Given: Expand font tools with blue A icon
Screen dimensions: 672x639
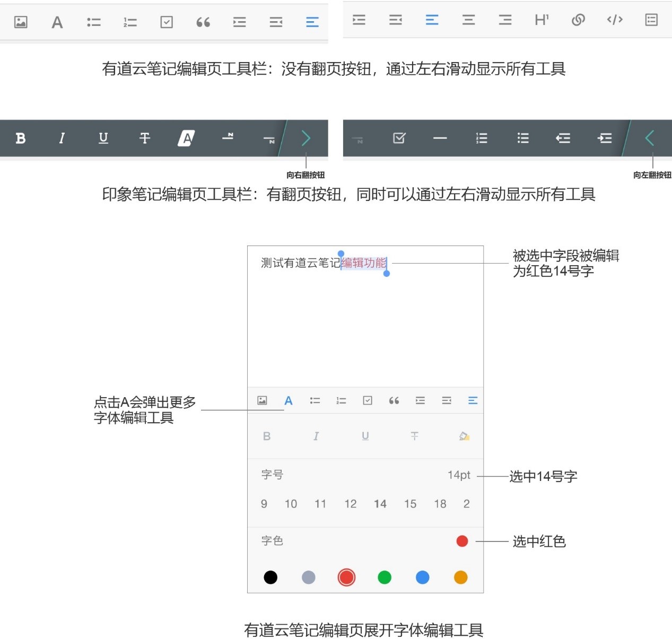Looking at the screenshot, I should pos(289,401).
